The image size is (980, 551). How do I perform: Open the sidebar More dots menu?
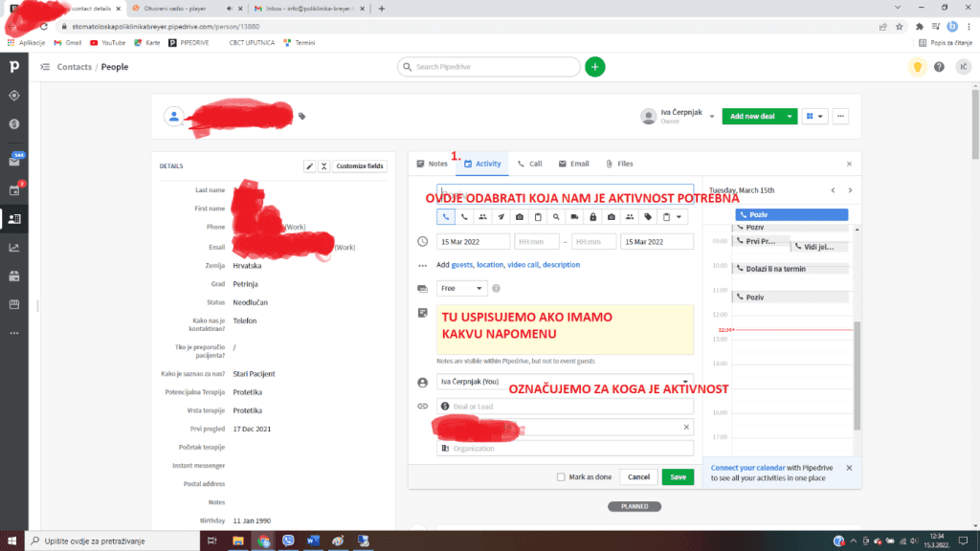click(x=13, y=333)
